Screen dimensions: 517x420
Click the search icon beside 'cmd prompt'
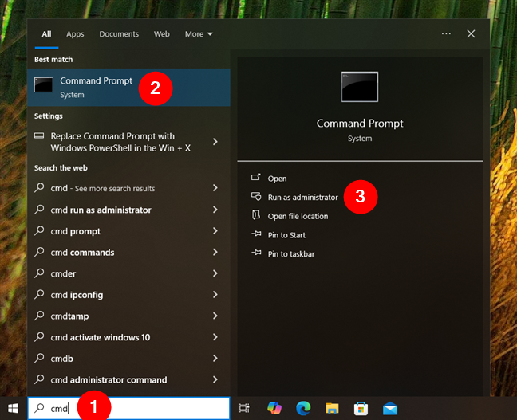[x=39, y=230]
